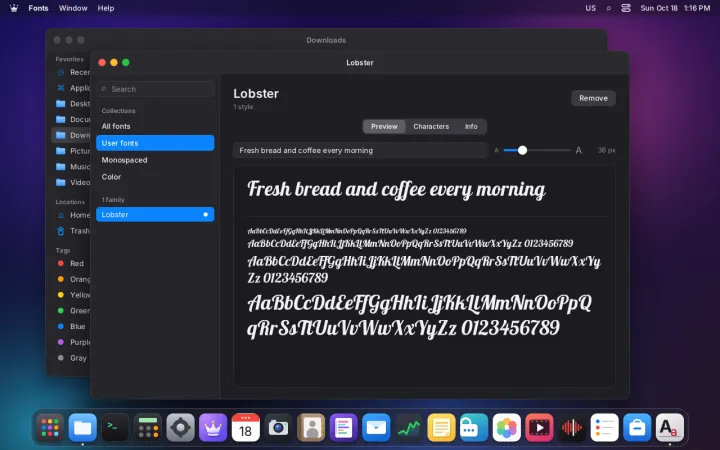Click the font search field
The width and height of the screenshot is (720, 450).
point(155,89)
